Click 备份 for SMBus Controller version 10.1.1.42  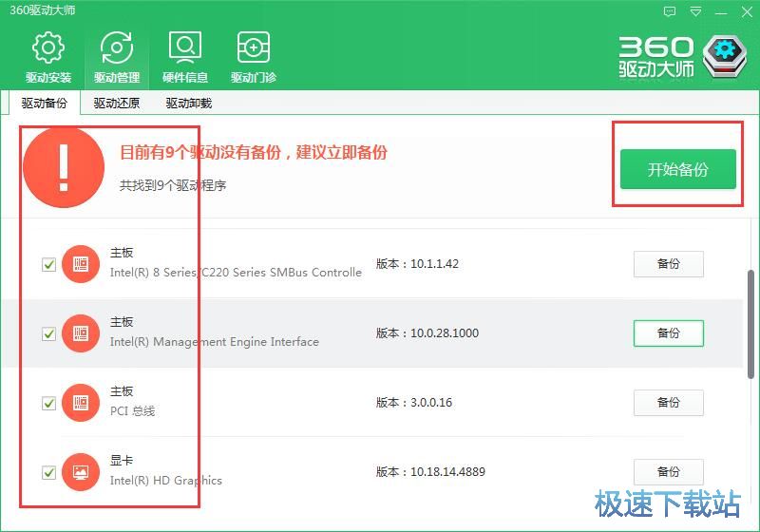coord(669,264)
